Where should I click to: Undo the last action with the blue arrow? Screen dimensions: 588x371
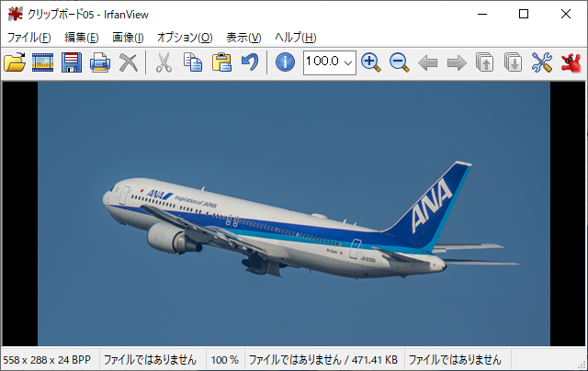250,62
